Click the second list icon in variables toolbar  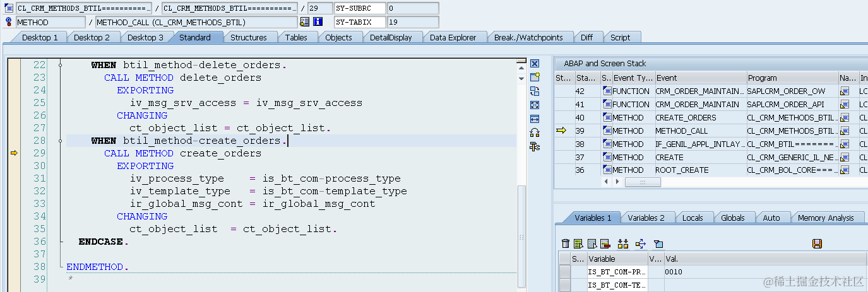(592, 243)
